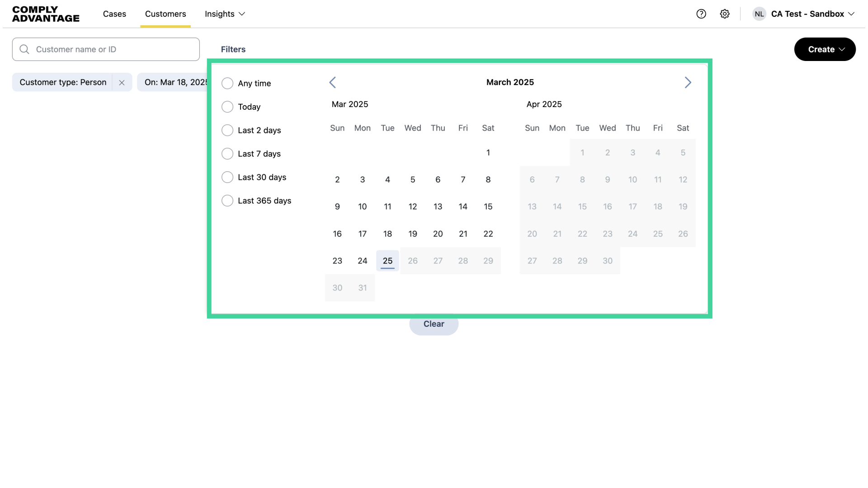
Task: Expand the Create button dropdown
Action: (825, 49)
